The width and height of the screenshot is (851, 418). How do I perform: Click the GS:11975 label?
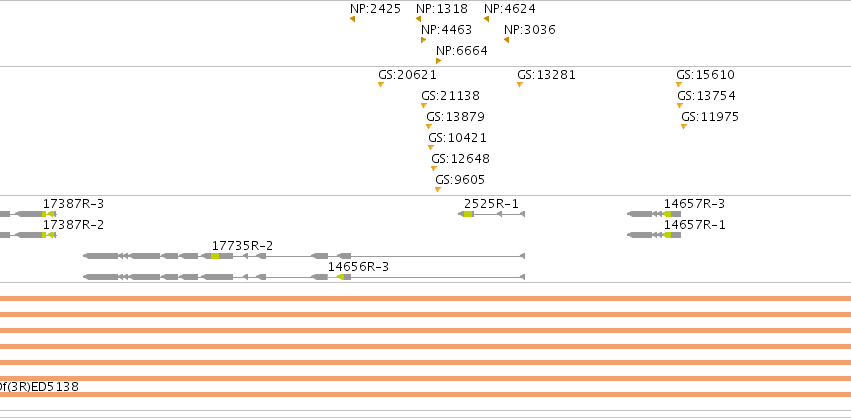coord(710,117)
